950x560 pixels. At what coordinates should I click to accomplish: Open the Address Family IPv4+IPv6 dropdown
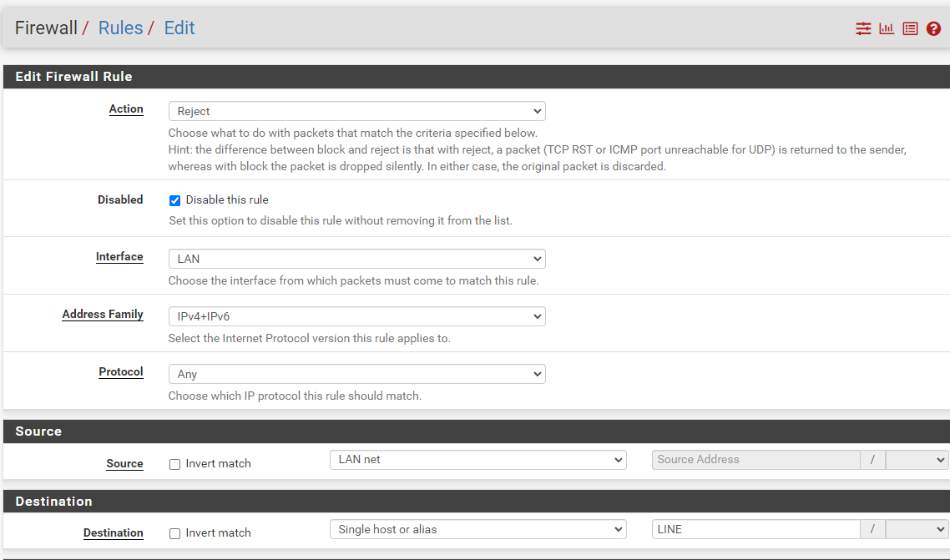click(356, 316)
